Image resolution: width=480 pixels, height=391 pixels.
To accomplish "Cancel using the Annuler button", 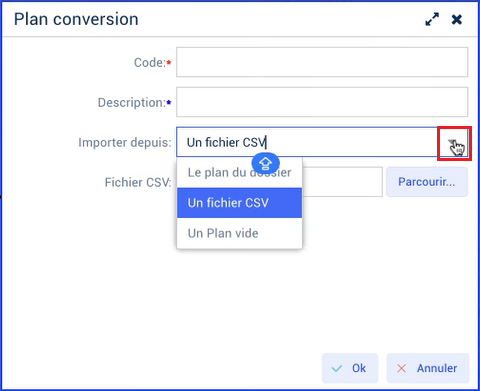I will 428,368.
